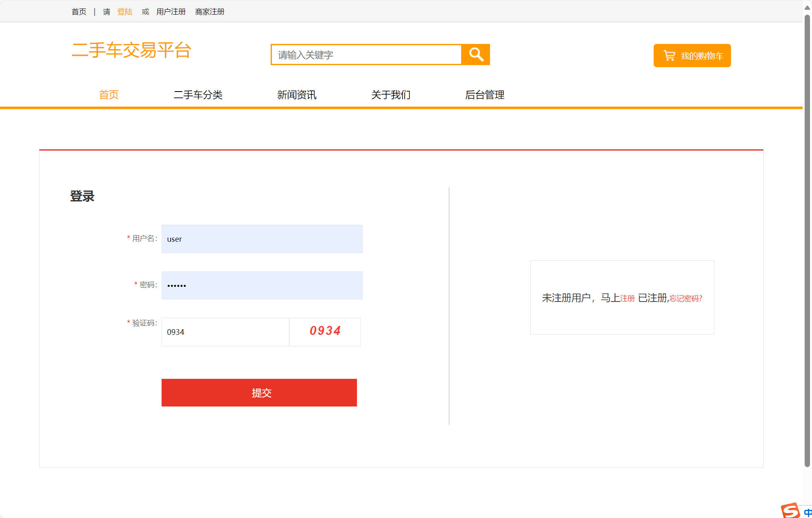Screen dimensions: 812x518
Task: Open the 后台管理 tab
Action: coord(485,94)
